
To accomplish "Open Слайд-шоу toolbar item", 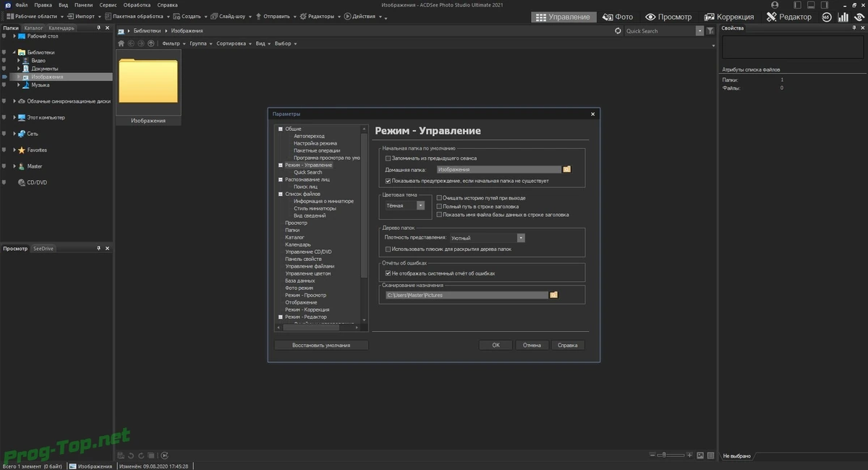I will tap(229, 16).
